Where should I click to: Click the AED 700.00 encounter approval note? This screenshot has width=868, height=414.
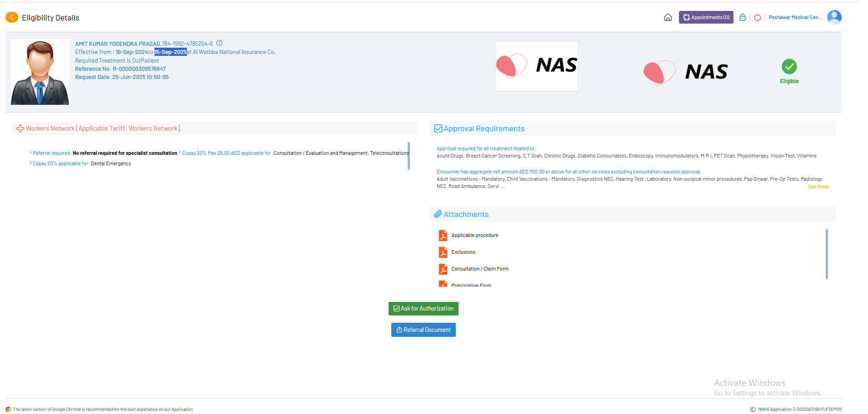[569, 172]
